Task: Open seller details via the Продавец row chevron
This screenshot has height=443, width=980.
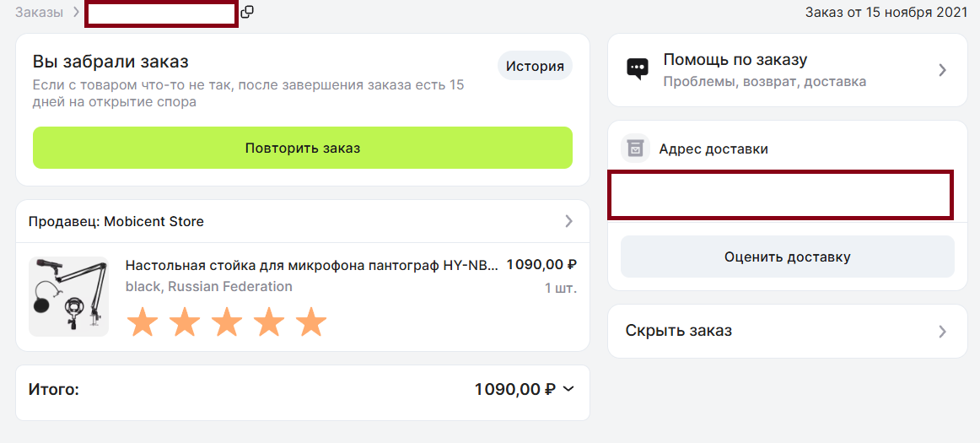Action: pos(568,221)
